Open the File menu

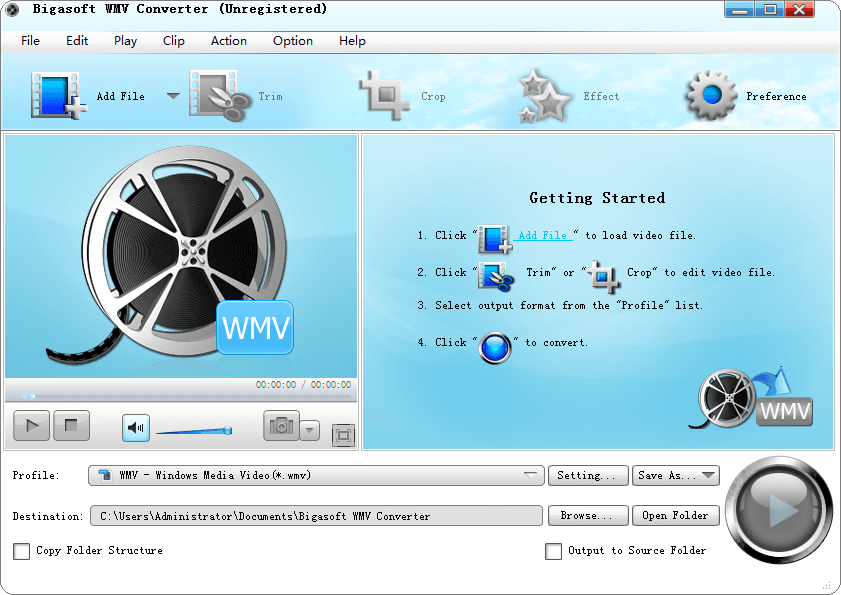30,41
